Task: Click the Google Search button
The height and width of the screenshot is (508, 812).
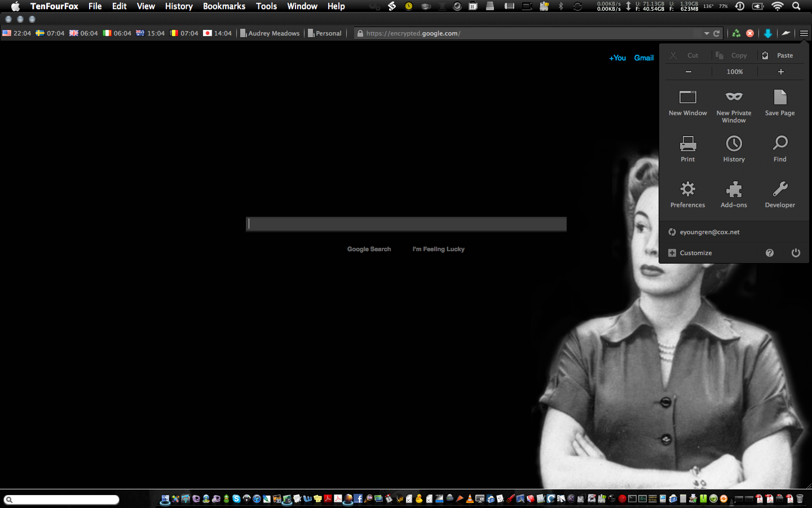Action: tap(369, 249)
